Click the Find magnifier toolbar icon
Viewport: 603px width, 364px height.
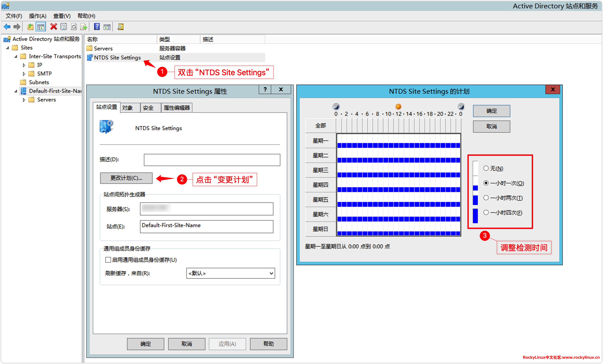point(120,26)
